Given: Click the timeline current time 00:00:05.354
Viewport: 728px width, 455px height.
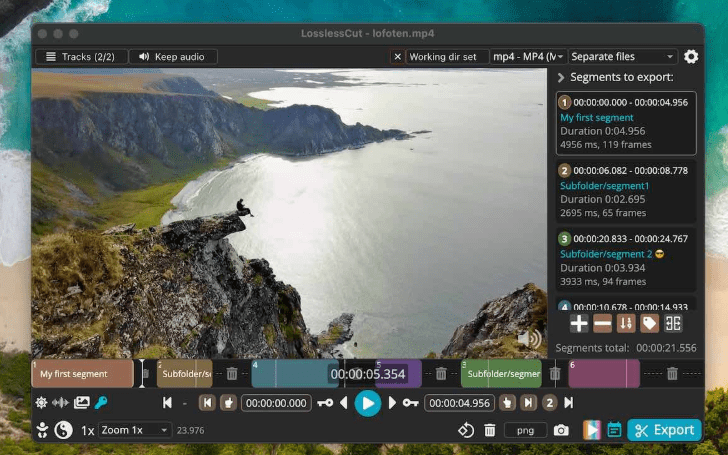Looking at the screenshot, I should [x=368, y=374].
